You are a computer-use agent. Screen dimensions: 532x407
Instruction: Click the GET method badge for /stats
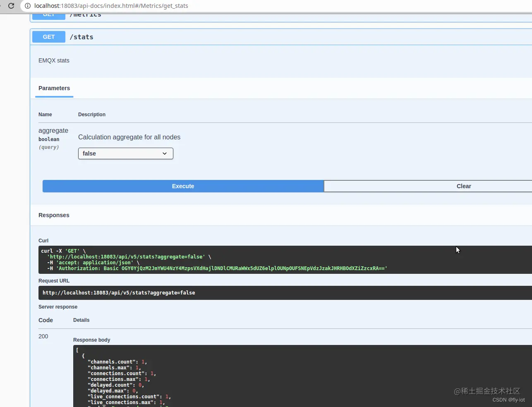(x=49, y=37)
